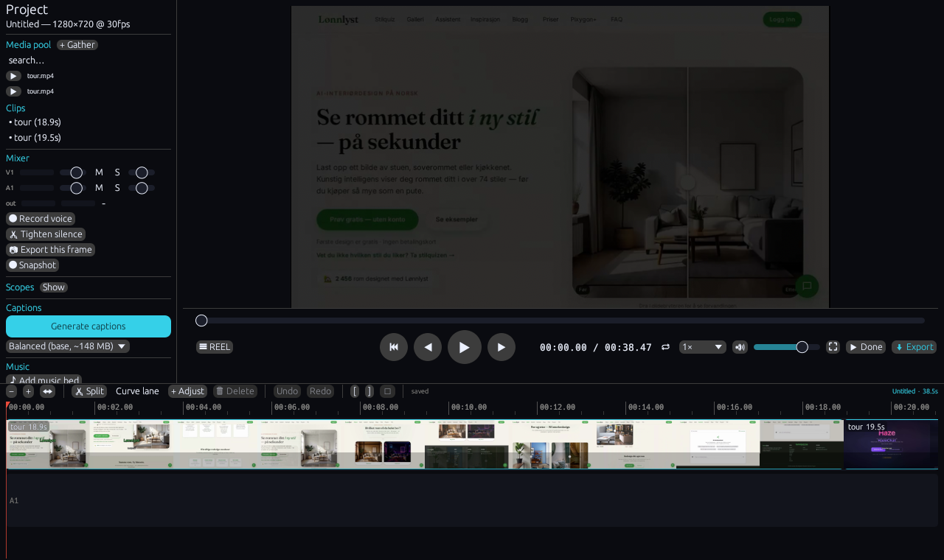
Task: Generate captions for the project
Action: [x=88, y=326]
